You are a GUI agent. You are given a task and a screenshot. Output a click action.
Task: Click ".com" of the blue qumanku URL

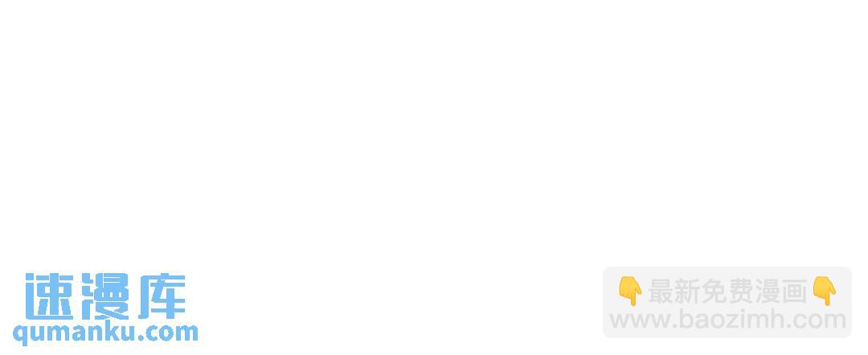pos(169,333)
